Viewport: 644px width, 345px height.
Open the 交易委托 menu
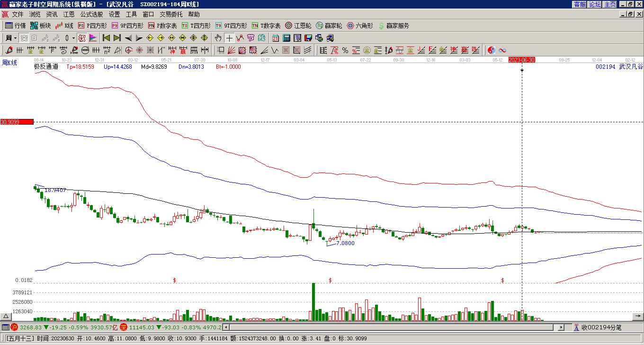click(x=171, y=15)
